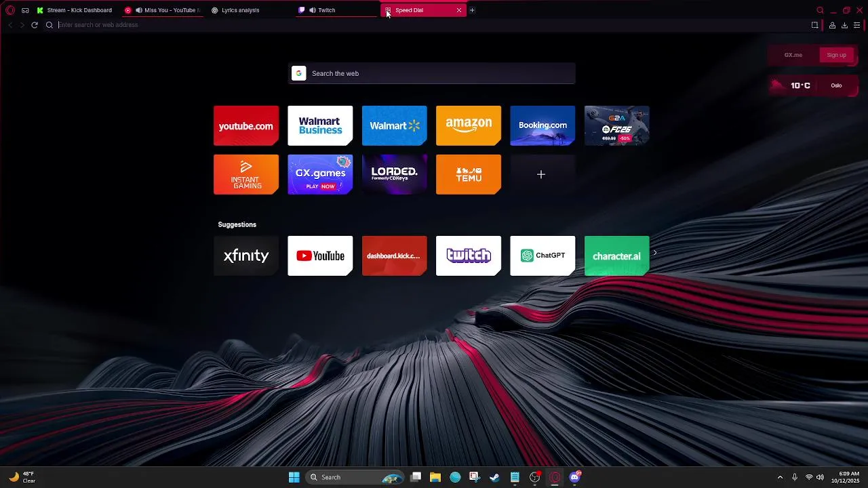Close the Speed Dial tab
Viewport: 868px width, 488px height.
[x=459, y=10]
